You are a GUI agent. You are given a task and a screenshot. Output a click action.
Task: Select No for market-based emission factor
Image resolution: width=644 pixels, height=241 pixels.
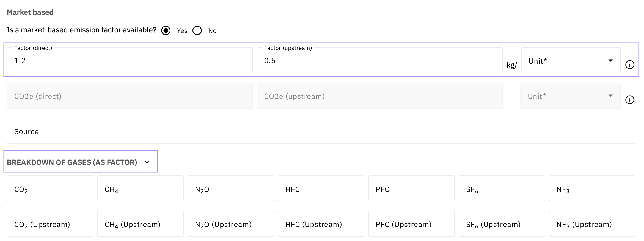click(x=197, y=30)
